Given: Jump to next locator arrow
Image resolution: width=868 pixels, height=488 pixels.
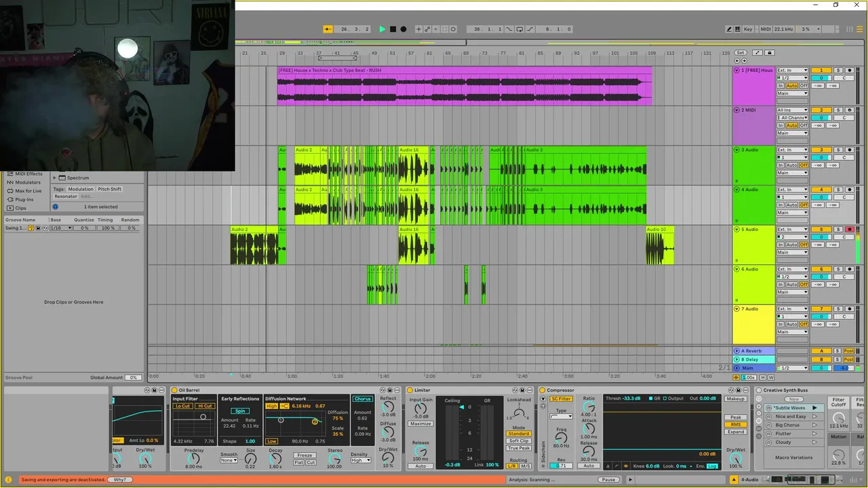Looking at the screenshot, I should pos(744,60).
